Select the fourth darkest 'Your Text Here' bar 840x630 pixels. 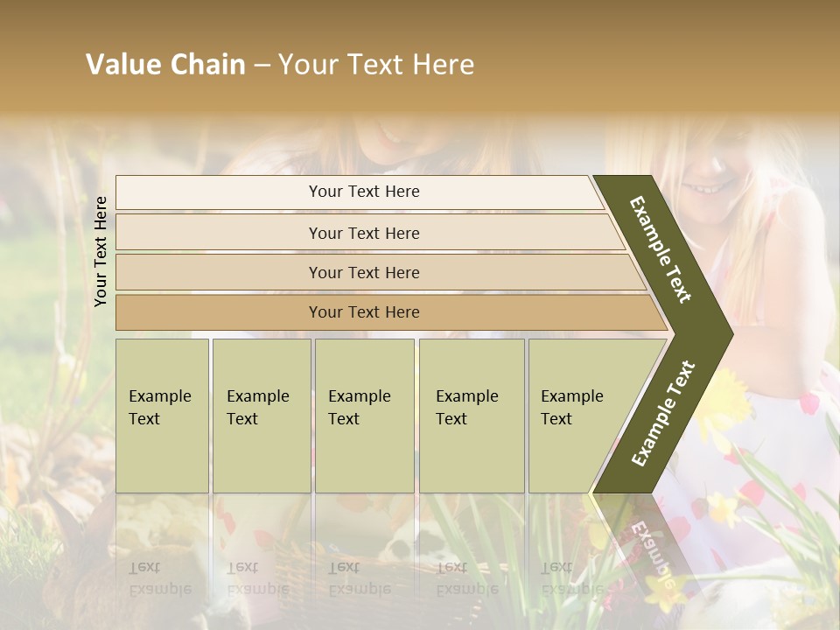[363, 312]
